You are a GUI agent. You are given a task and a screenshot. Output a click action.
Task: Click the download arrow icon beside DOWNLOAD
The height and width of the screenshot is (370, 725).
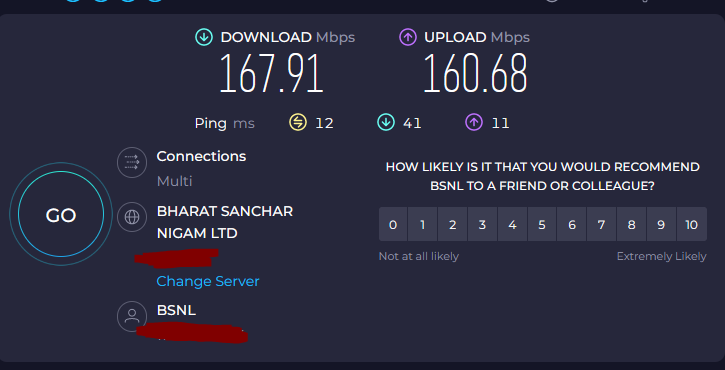(204, 37)
